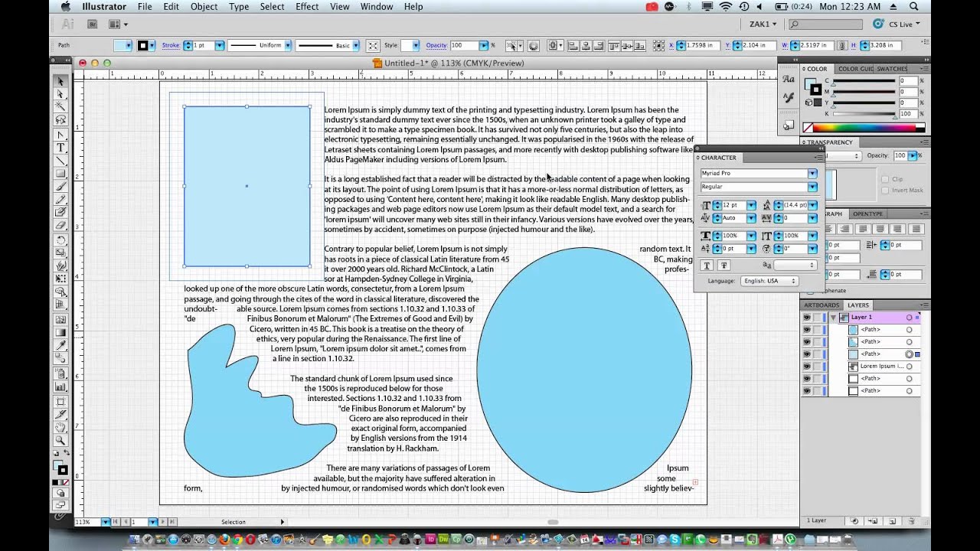Click target circle of Lorem Ipsum layer item
Screen dimensions: 980x551
point(909,366)
